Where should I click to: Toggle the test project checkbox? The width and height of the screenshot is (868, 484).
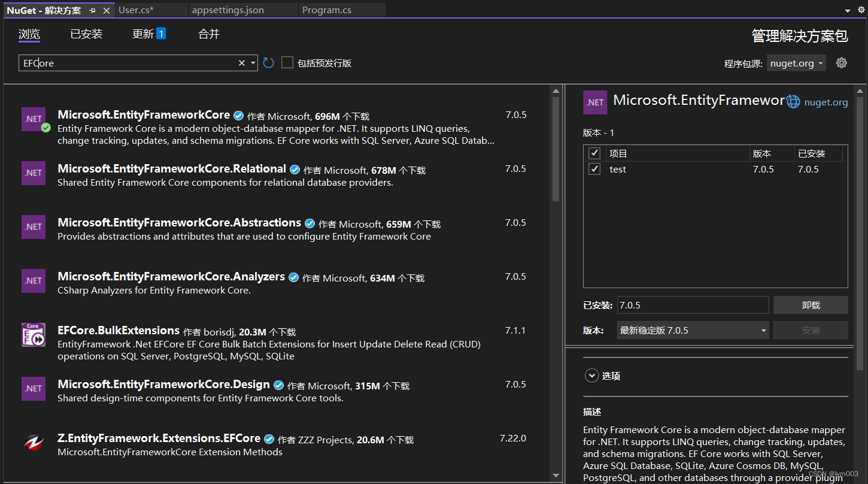(x=594, y=169)
